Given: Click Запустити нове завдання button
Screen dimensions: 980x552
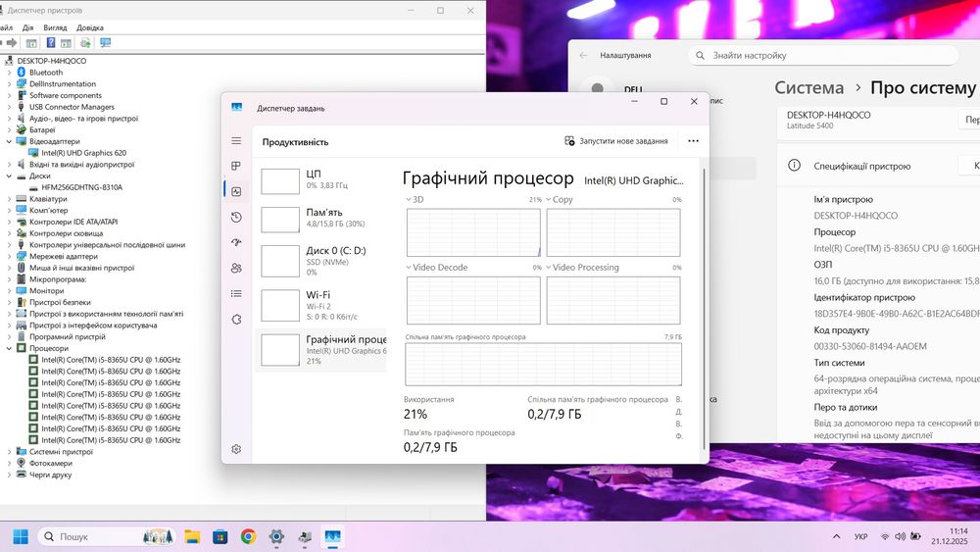Looking at the screenshot, I should (x=616, y=141).
